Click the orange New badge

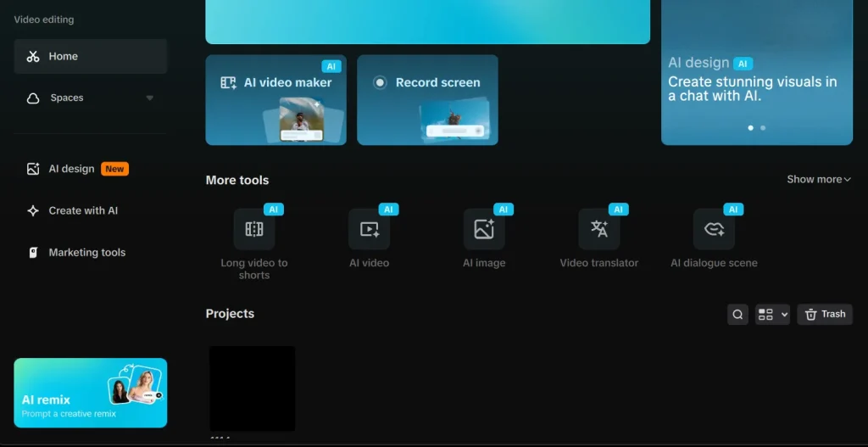[114, 169]
